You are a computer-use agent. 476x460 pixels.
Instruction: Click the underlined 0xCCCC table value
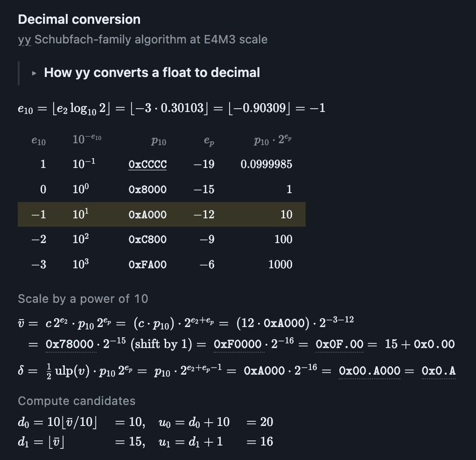coord(147,165)
